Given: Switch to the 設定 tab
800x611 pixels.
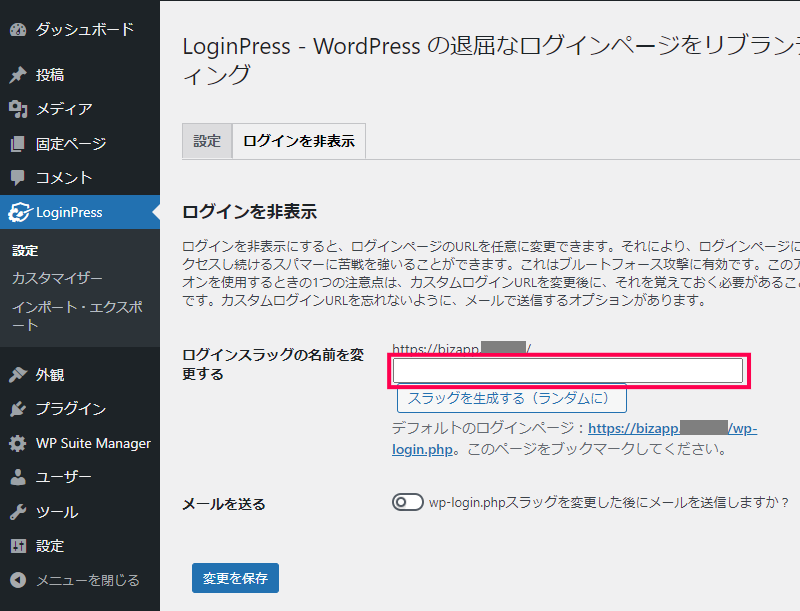Looking at the screenshot, I should [207, 141].
